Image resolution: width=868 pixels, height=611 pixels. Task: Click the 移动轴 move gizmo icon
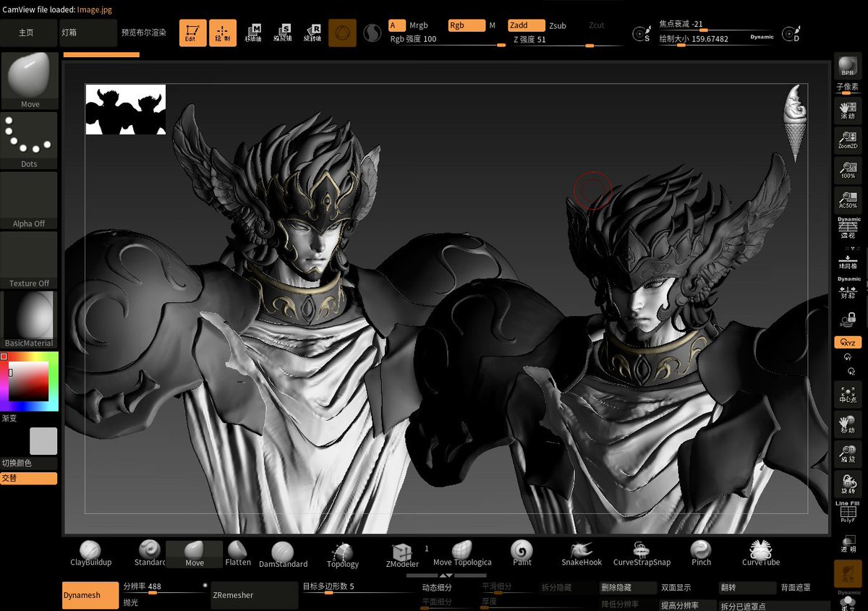253,33
